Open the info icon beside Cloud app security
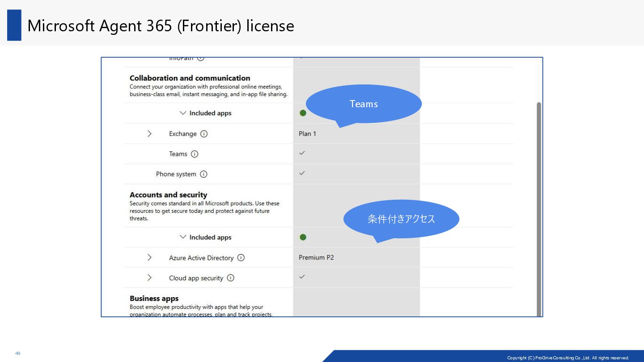 [x=231, y=278]
